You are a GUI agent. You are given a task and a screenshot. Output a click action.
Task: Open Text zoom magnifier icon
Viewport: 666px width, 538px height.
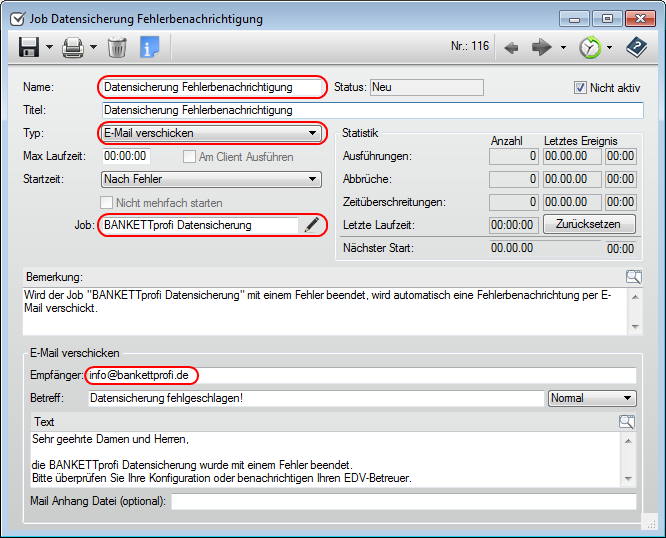point(627,422)
